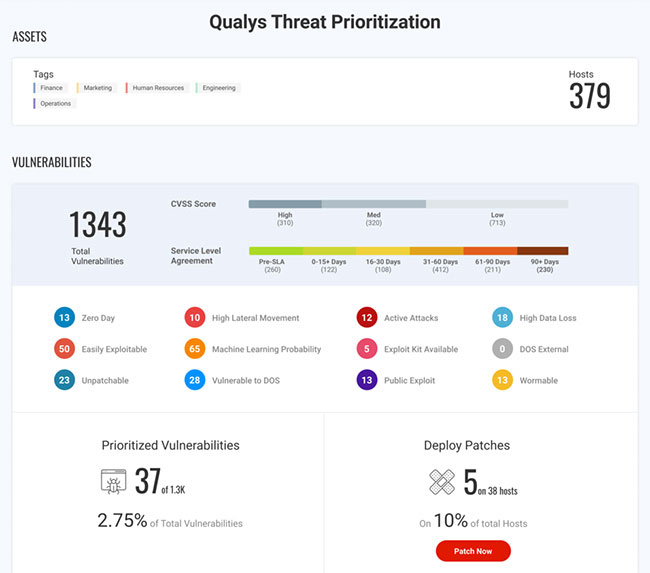Select the Engineering tag
The width and height of the screenshot is (650, 573).
216,88
